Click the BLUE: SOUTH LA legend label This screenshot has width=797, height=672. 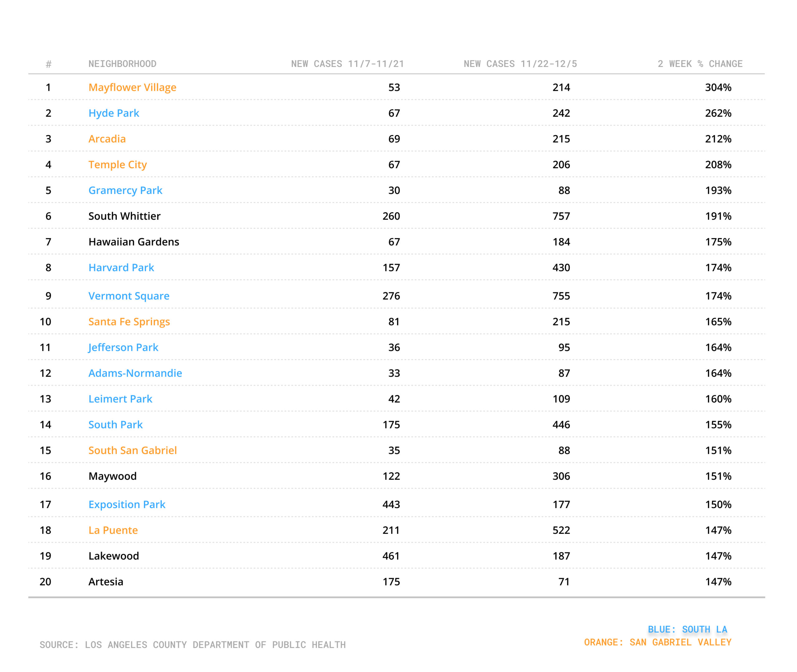(x=687, y=629)
